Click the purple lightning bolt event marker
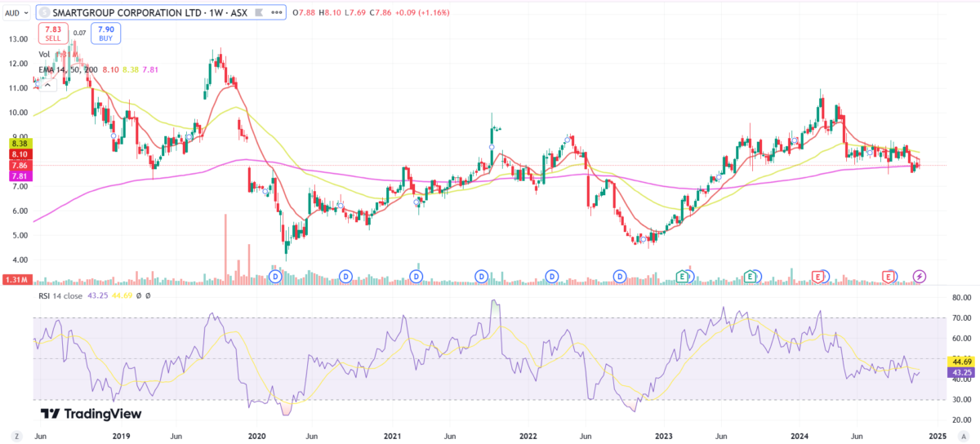Screen dimensions: 980x444 pos(920,277)
